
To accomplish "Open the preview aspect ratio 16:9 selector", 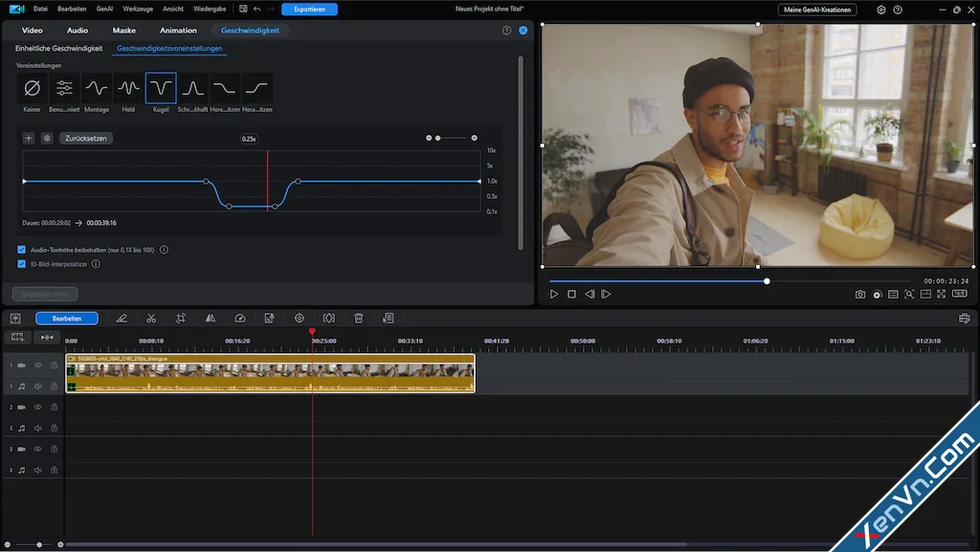I will click(959, 295).
